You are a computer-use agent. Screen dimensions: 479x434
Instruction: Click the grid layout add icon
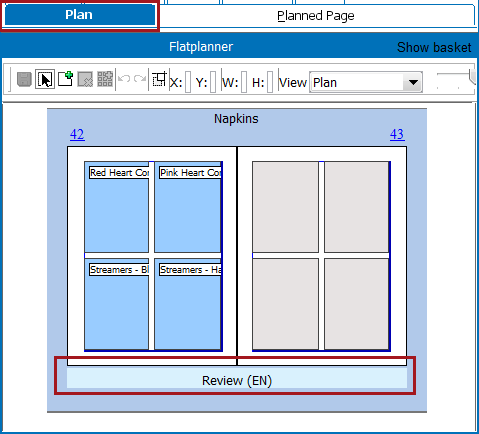(x=105, y=79)
